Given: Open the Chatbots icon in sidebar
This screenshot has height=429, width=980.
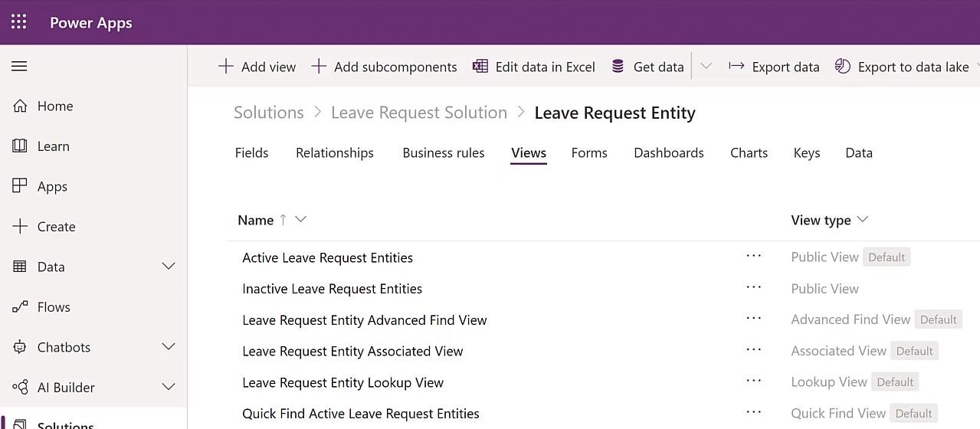Looking at the screenshot, I should tap(20, 347).
